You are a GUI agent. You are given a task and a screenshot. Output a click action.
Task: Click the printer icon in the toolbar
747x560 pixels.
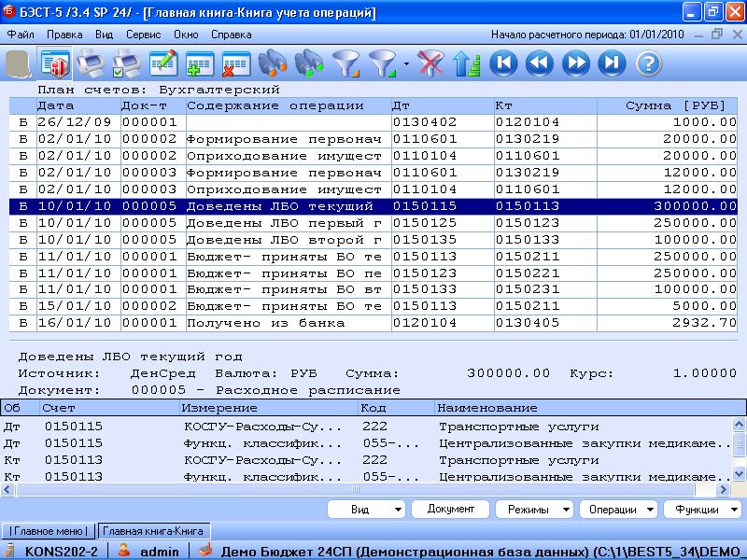pos(90,63)
